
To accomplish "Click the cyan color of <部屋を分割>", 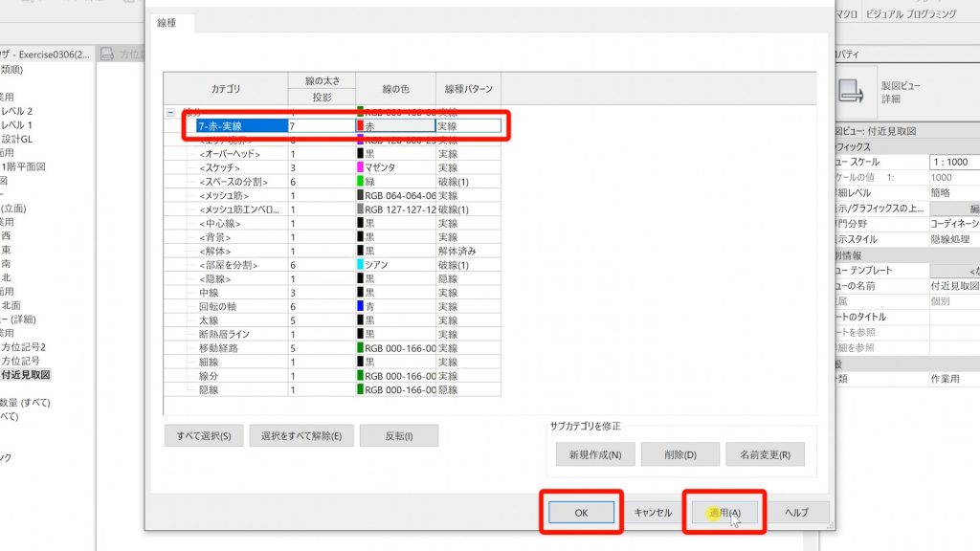I will [361, 265].
